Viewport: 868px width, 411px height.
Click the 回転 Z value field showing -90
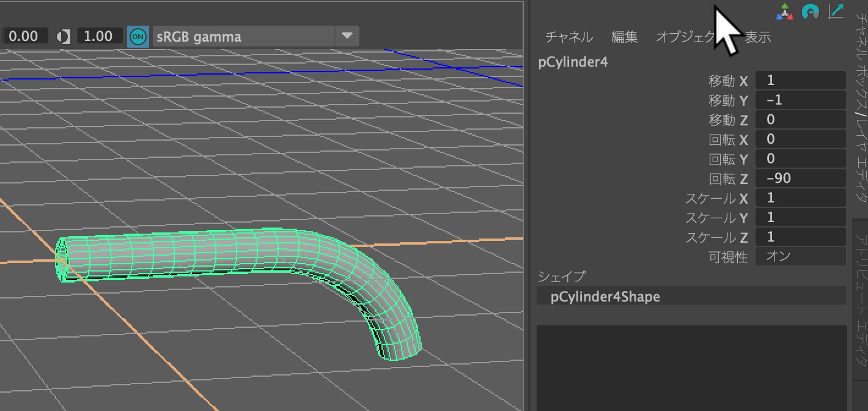click(x=801, y=178)
